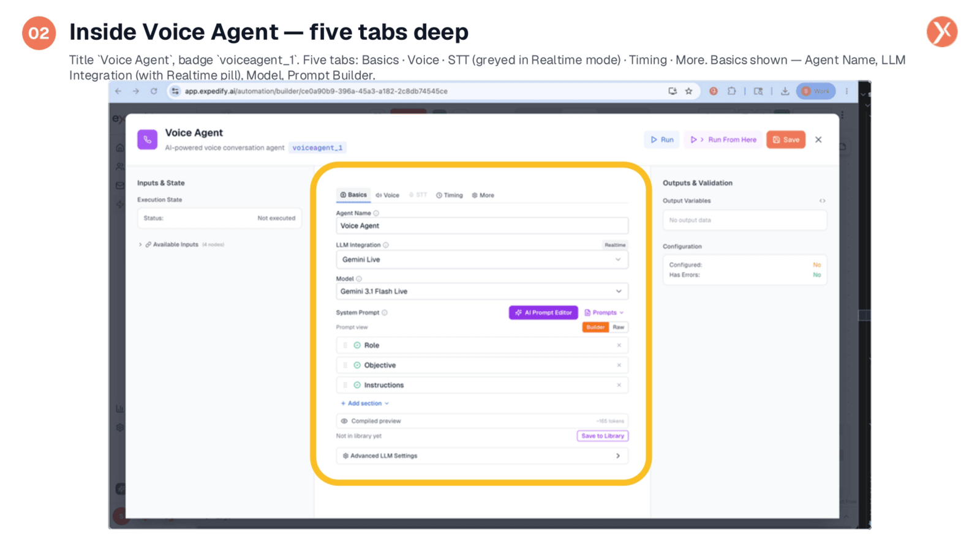Edit the Agent Name input field
The image size is (980, 551).
click(x=482, y=226)
